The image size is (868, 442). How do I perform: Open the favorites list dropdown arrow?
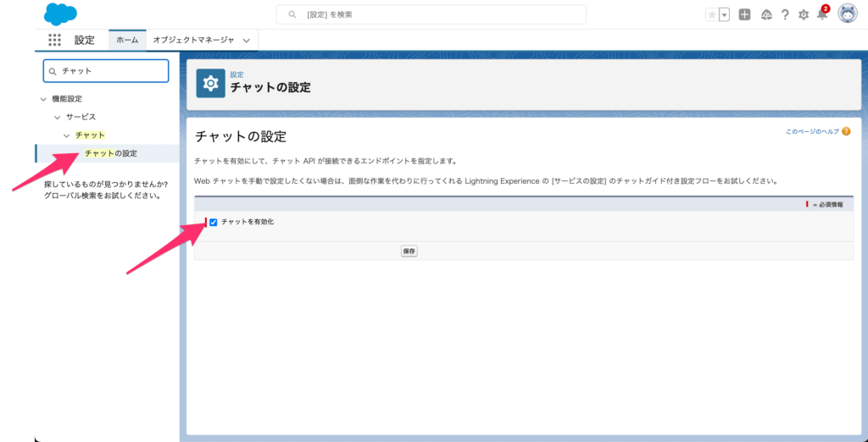pyautogui.click(x=724, y=15)
